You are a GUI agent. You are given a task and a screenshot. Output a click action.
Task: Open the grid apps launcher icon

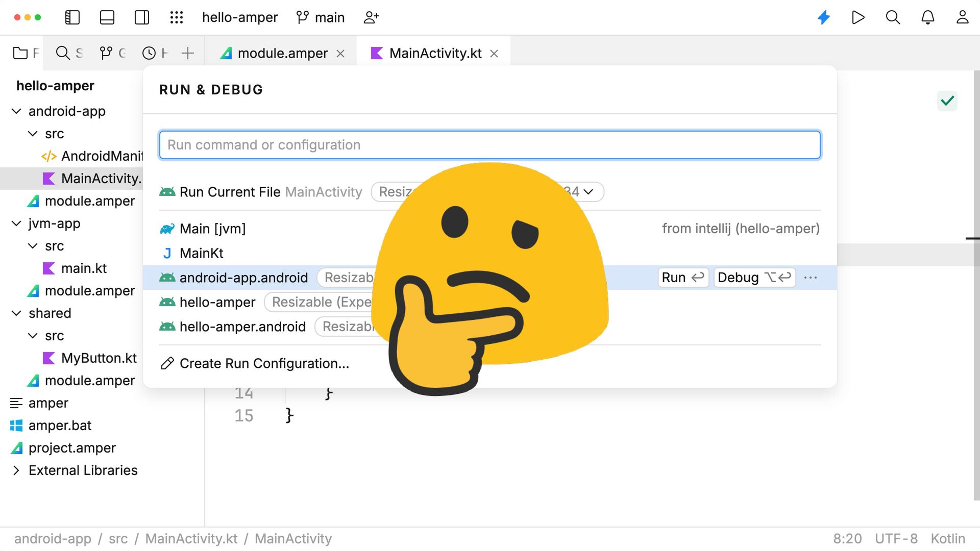177,17
